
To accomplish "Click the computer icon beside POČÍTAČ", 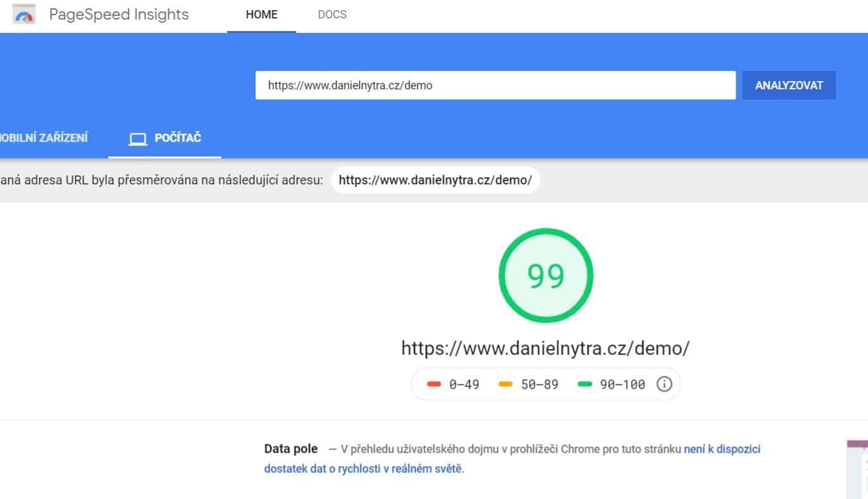I will click(137, 139).
